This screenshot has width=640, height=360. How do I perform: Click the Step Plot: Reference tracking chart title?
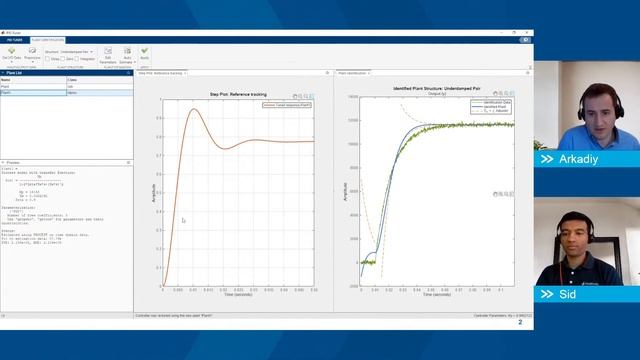point(238,94)
